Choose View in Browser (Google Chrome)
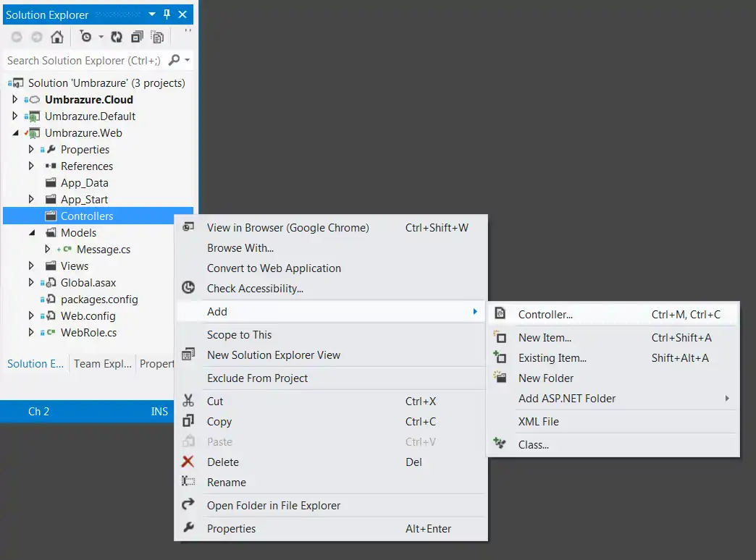756x560 pixels. tap(331, 227)
